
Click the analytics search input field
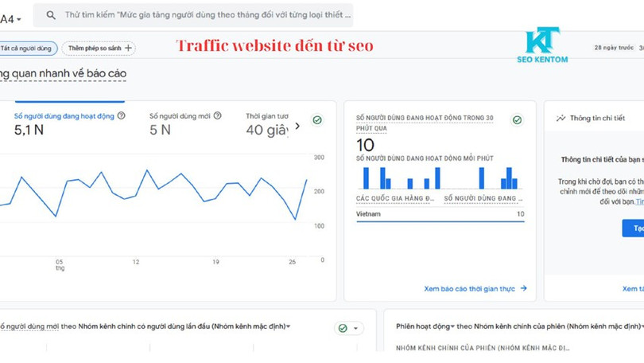tap(207, 15)
